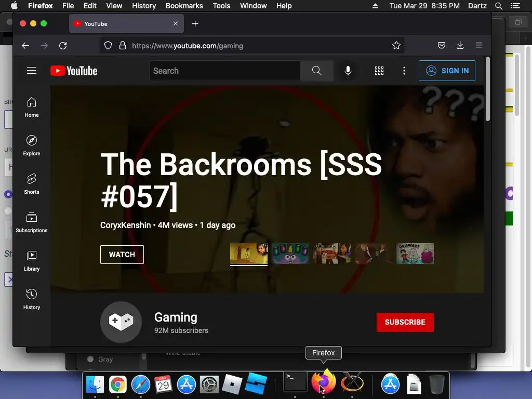Open Control Center list icon in menu bar
The height and width of the screenshot is (399, 532).
pos(515,6)
